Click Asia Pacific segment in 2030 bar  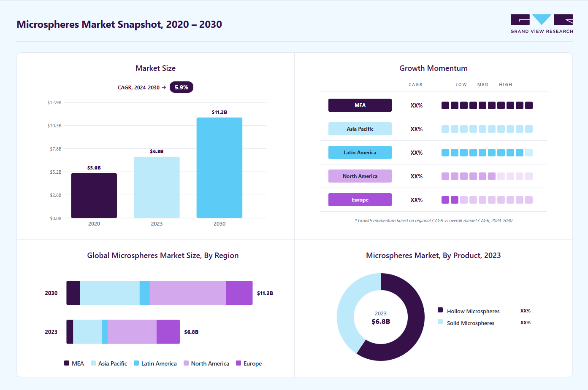110,293
